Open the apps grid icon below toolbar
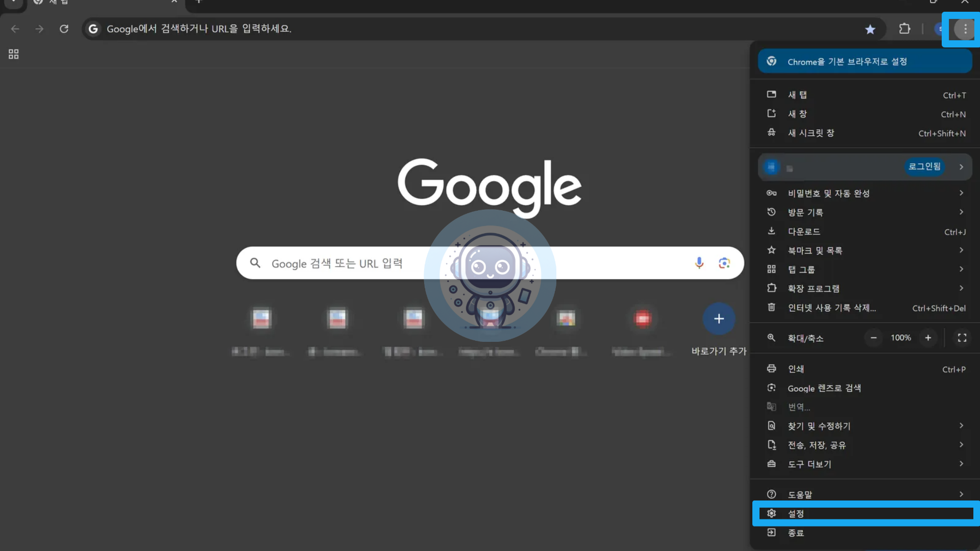This screenshot has width=980, height=551. pos(14,54)
